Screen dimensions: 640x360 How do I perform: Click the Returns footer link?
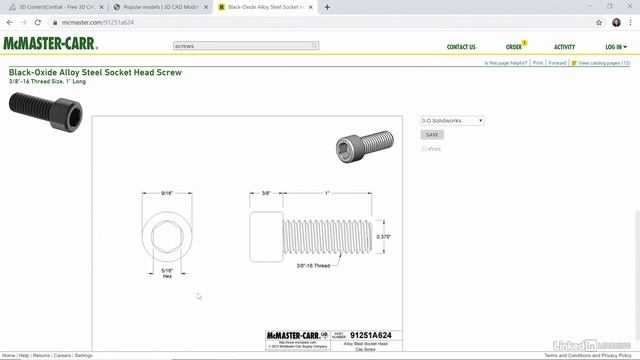pyautogui.click(x=41, y=356)
